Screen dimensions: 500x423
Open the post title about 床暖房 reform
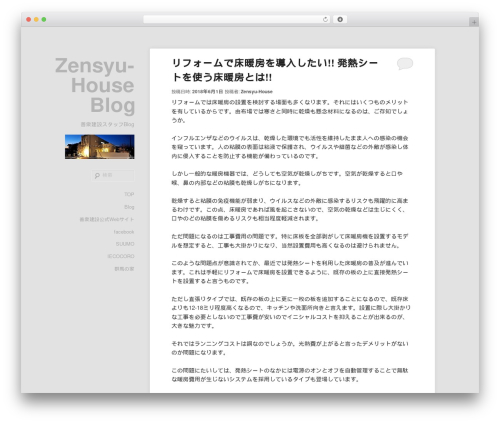(275, 70)
